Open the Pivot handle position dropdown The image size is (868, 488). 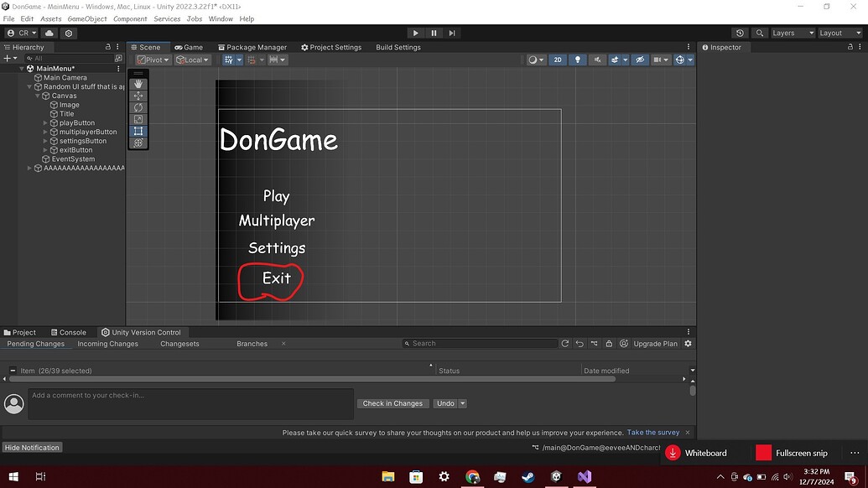tap(153, 60)
